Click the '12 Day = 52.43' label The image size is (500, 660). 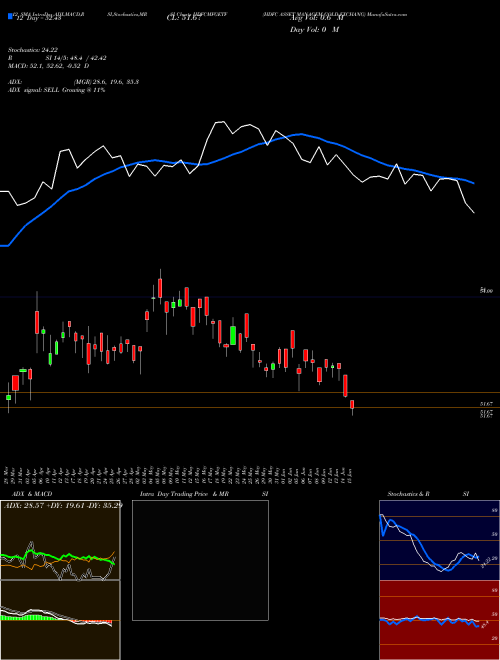click(38, 18)
